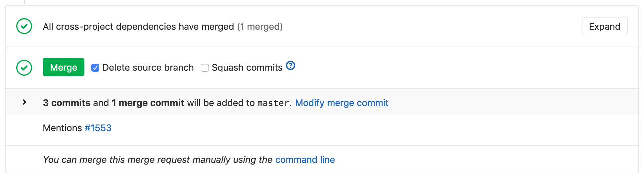Click the "(1 merged)" count text
The image size is (644, 179).
tap(260, 27)
